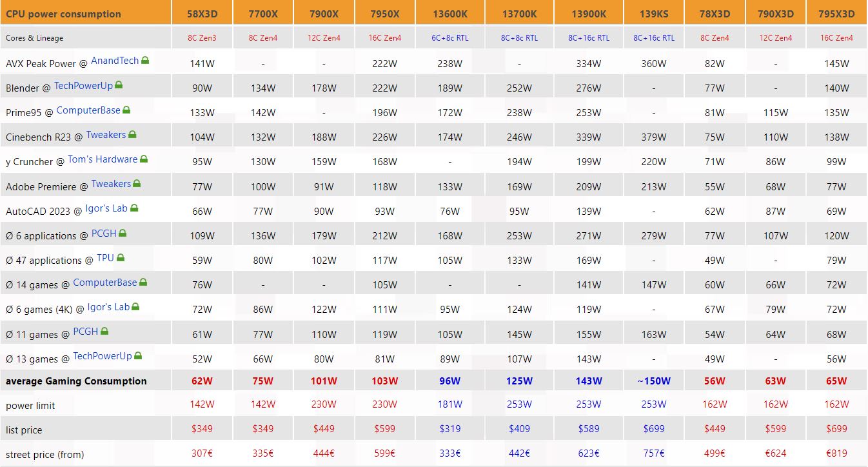Open Igor's Lab link for 6 games (4K)

(x=108, y=306)
